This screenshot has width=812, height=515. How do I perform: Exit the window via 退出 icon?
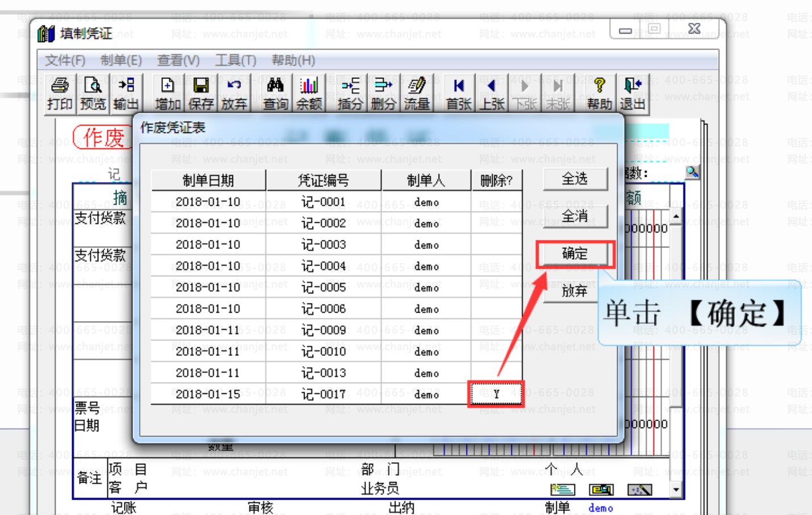coord(632,94)
